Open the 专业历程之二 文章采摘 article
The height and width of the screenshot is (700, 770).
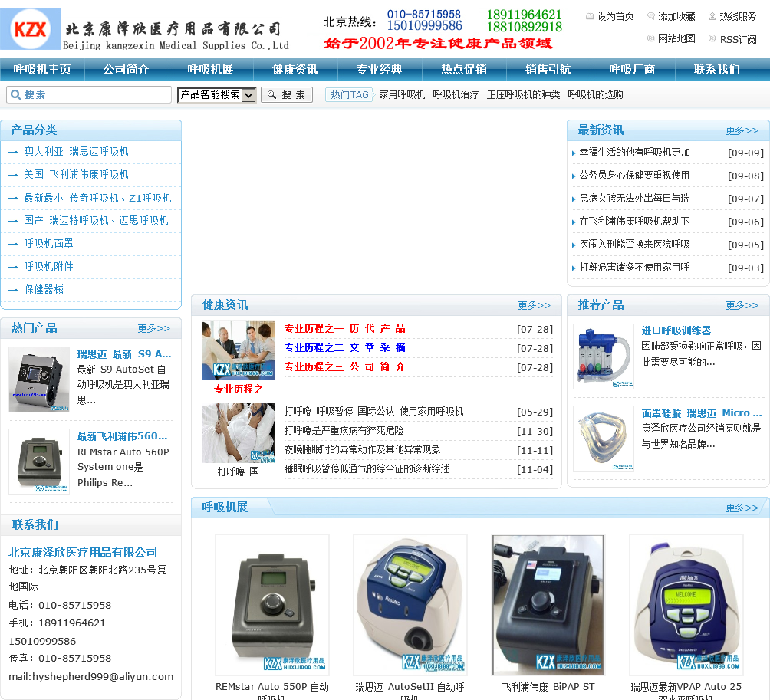coord(344,347)
